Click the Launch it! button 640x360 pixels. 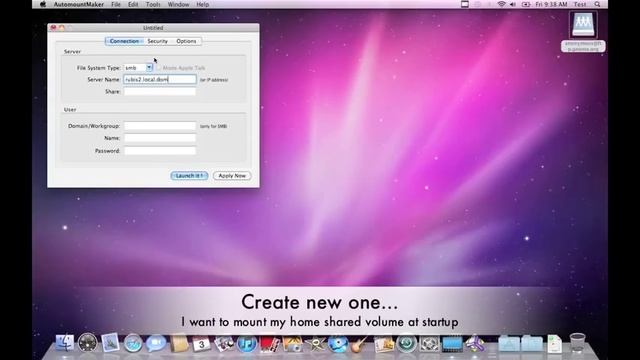[189, 176]
